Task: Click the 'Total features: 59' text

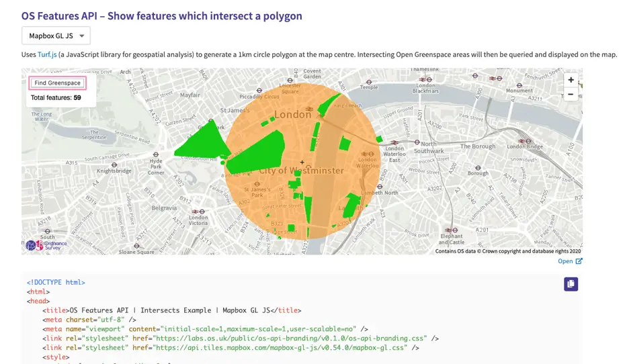Action: point(56,97)
